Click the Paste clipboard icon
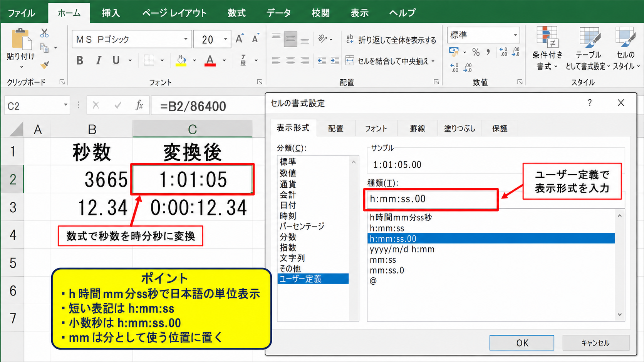 (x=21, y=39)
